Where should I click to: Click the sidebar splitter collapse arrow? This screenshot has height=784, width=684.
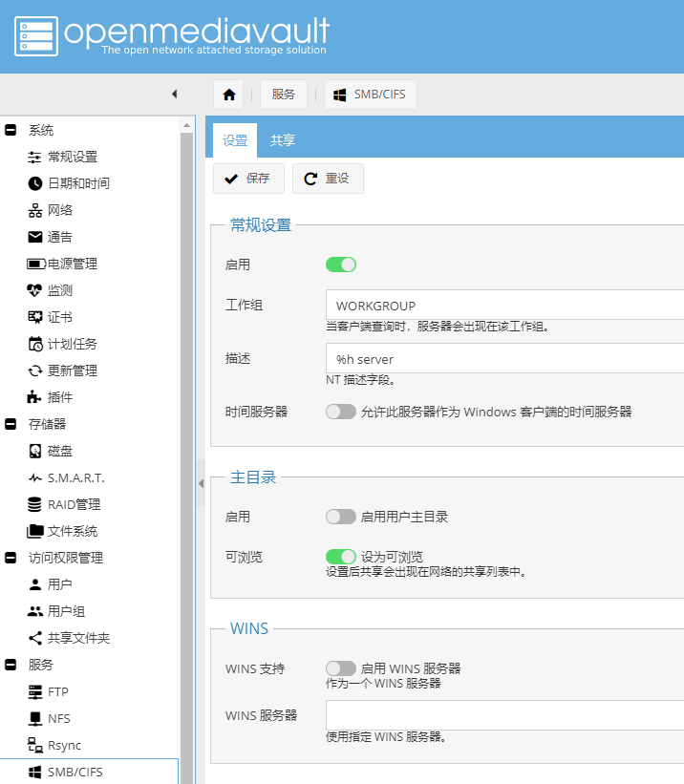tap(201, 483)
